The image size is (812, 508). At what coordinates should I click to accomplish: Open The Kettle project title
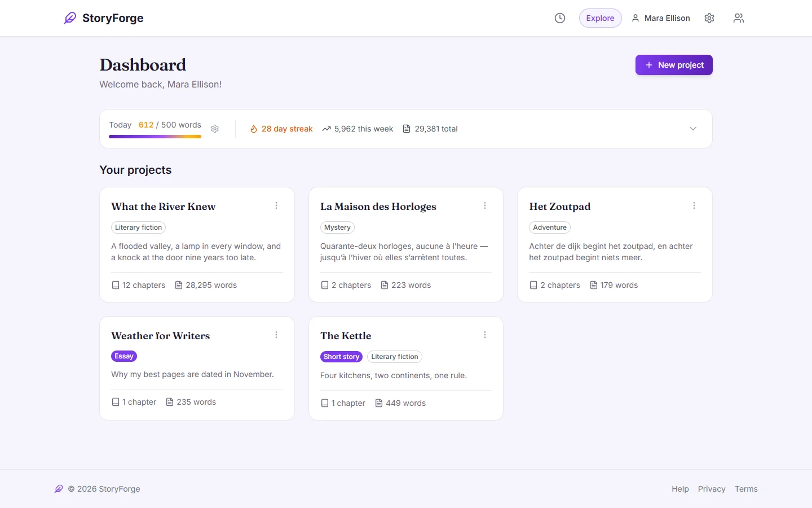click(x=346, y=336)
